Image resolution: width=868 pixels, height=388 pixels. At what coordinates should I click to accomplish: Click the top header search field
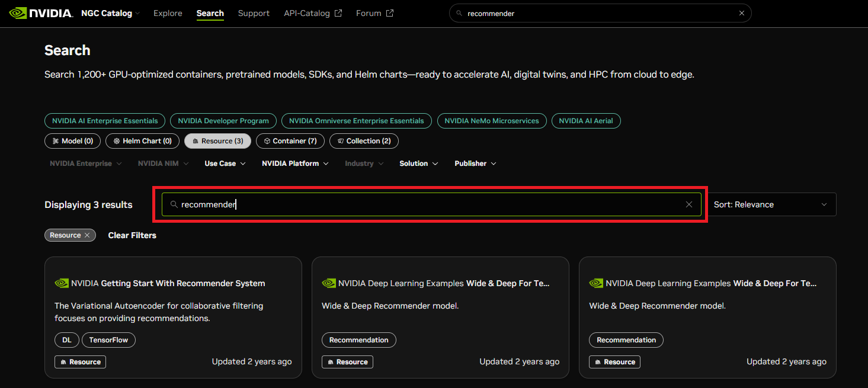click(x=600, y=13)
